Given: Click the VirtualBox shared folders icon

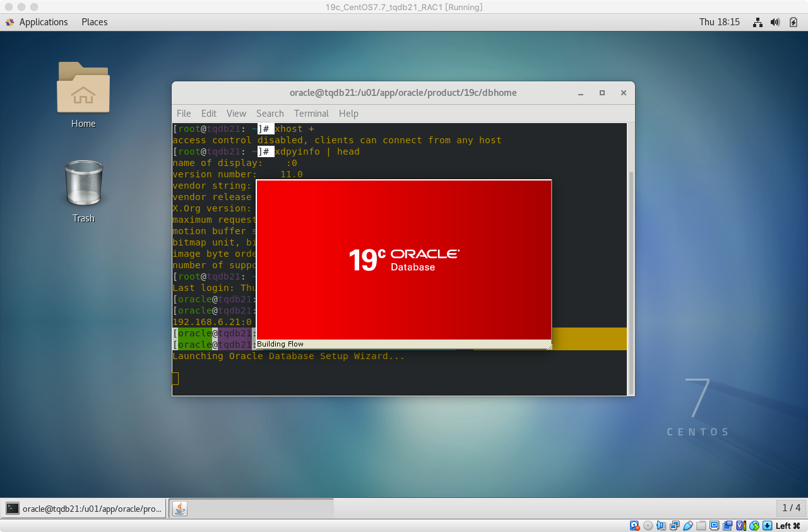Looking at the screenshot, I should click(x=701, y=526).
